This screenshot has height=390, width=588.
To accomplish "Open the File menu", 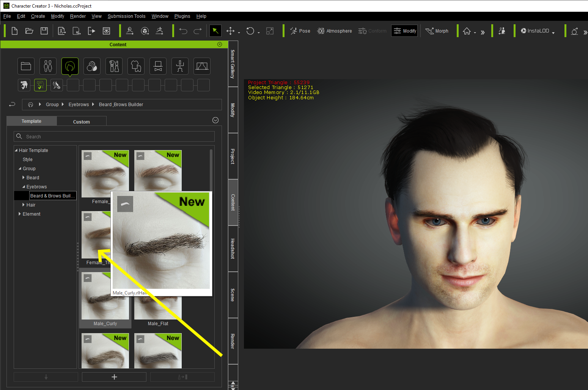I will tap(7, 16).
